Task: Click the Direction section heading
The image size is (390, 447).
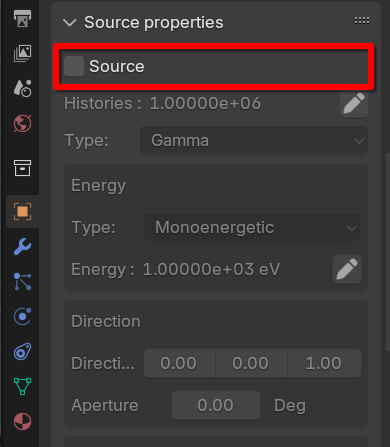Action: [x=106, y=321]
